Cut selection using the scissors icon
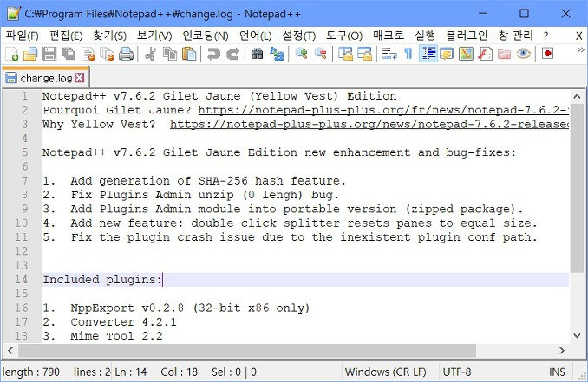588x382 pixels. click(x=151, y=54)
